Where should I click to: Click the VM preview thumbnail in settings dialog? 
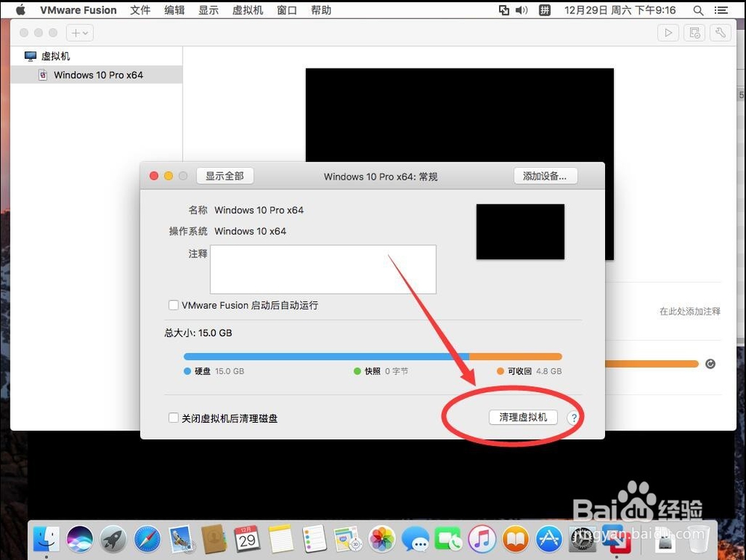pyautogui.click(x=520, y=232)
